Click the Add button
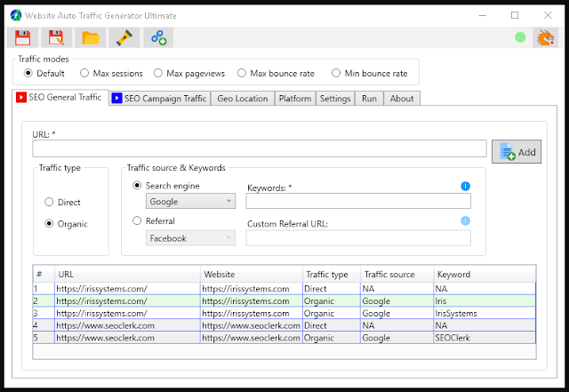 point(517,152)
